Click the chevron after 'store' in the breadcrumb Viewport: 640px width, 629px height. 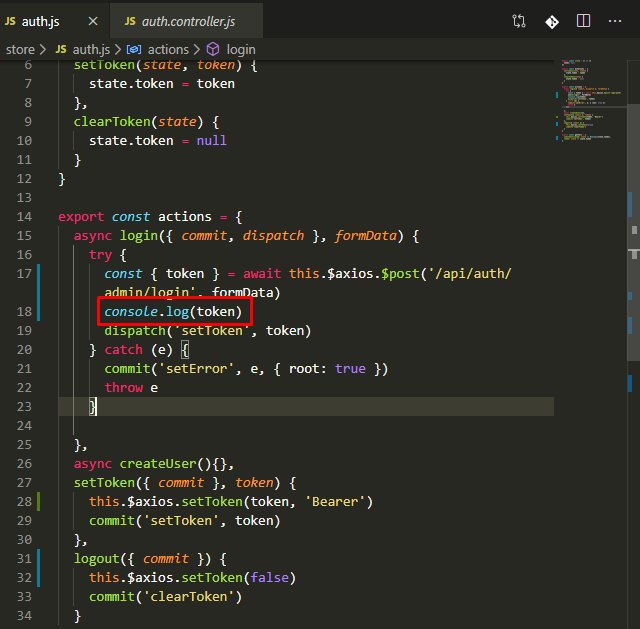[x=43, y=50]
